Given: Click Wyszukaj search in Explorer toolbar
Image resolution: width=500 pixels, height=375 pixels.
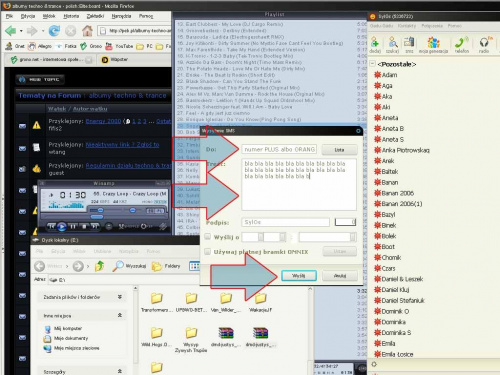Looking at the screenshot, I should [129, 266].
